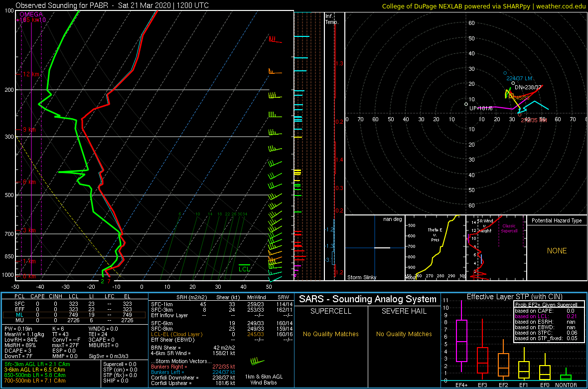Click 'No Quality Matches' under SEVERE HAIL
588x389 pixels.
click(404, 334)
